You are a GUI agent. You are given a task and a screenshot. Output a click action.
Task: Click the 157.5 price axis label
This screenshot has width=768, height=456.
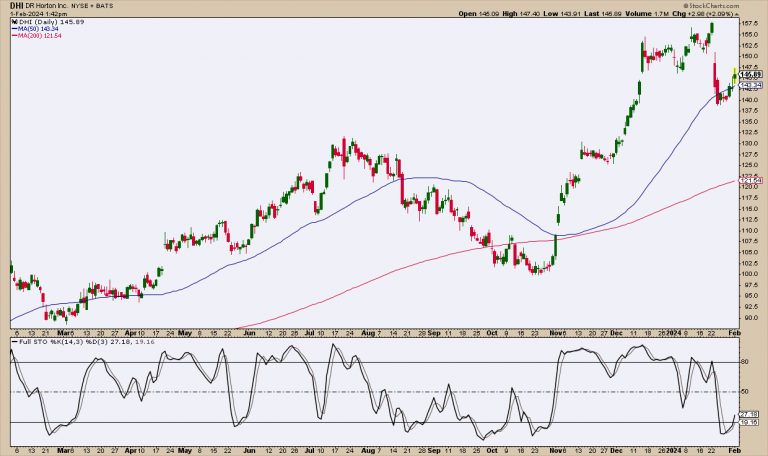tap(750, 23)
